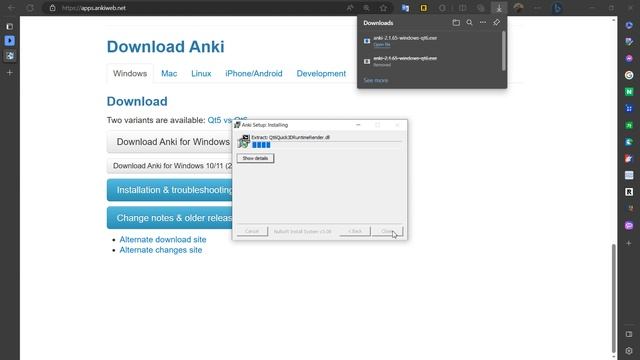640x360 pixels.
Task: Add sidebar app with right plus icon
Action: click(x=629, y=243)
